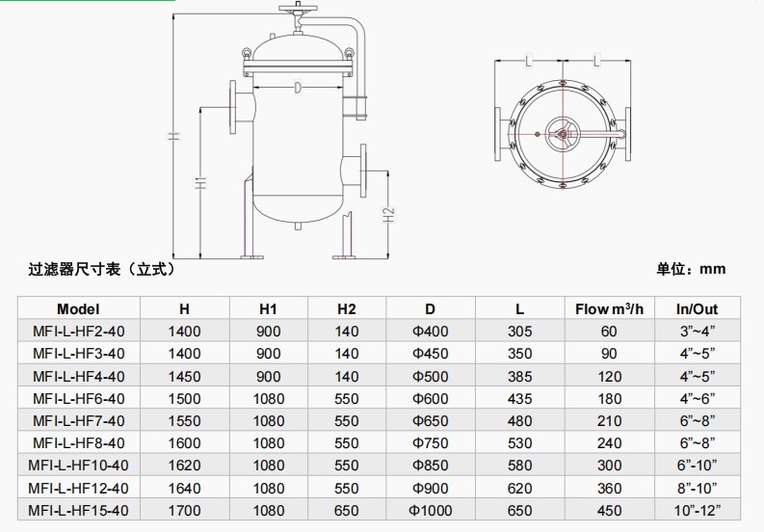The height and width of the screenshot is (532, 764).
Task: Select the Model column header
Action: [x=79, y=309]
